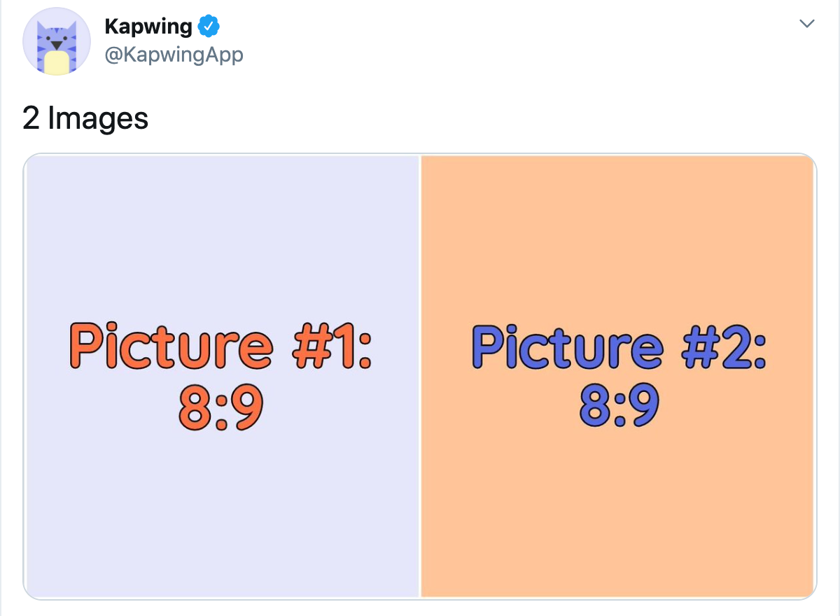Select the bold Kapwing display name

click(x=149, y=25)
